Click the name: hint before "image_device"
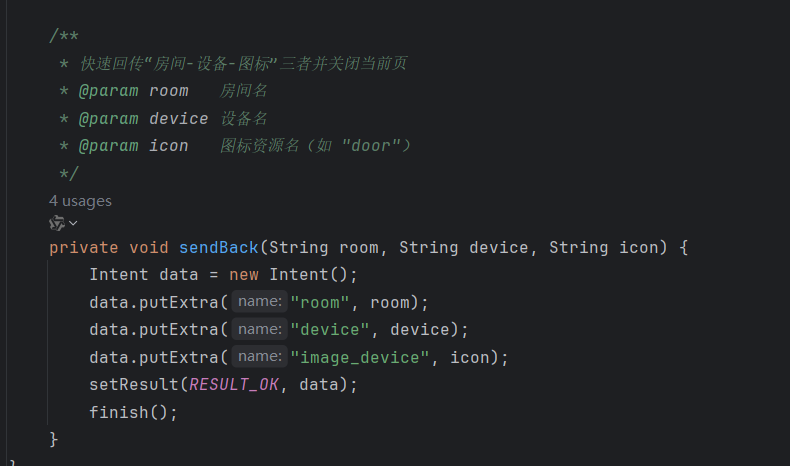 click(x=259, y=356)
